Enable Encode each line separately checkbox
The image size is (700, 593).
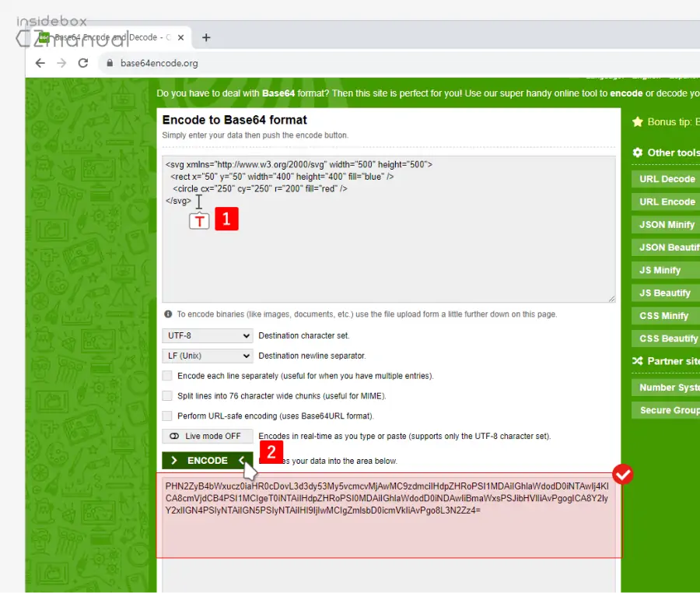point(167,376)
